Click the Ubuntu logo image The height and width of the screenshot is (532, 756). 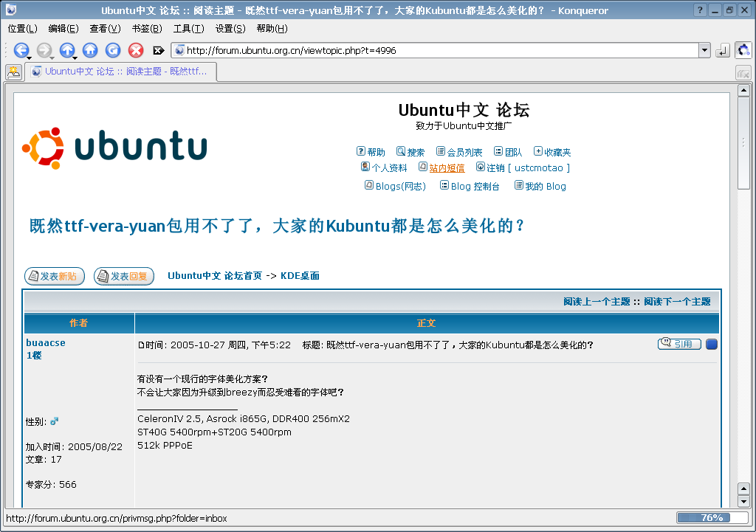(114, 148)
